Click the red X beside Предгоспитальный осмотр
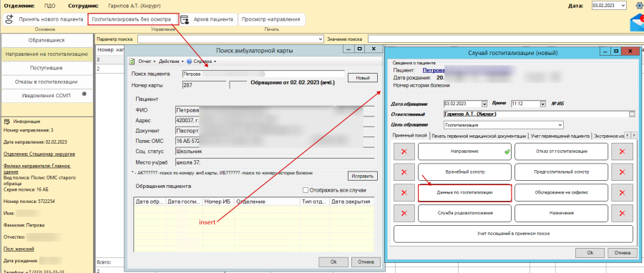The height and width of the screenshot is (273, 644). click(x=622, y=172)
